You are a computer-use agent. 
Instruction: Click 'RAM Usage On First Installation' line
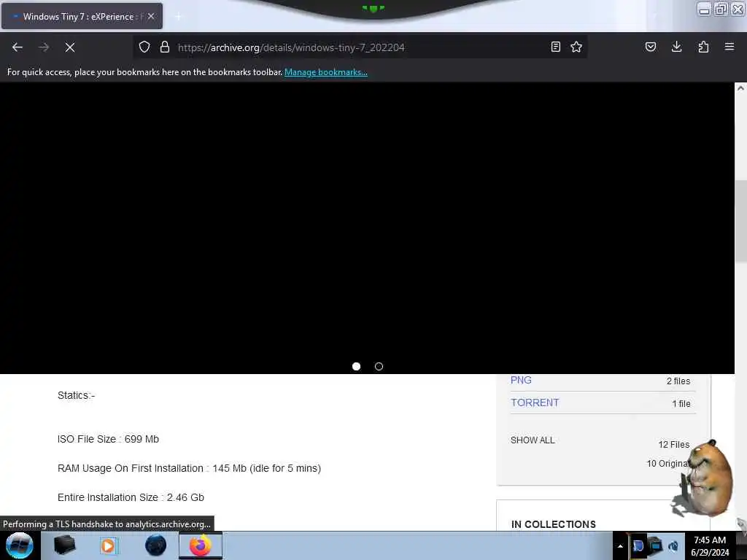click(189, 468)
